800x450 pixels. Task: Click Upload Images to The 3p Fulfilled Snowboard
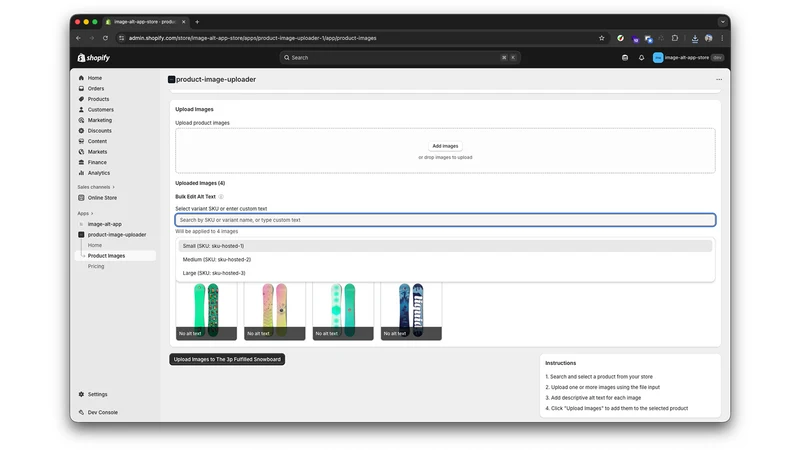227,359
